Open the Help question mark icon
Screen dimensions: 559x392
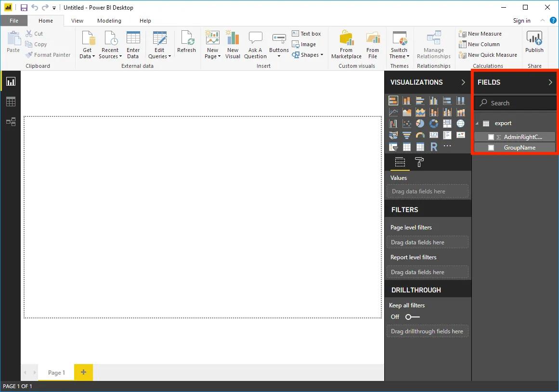(553, 20)
